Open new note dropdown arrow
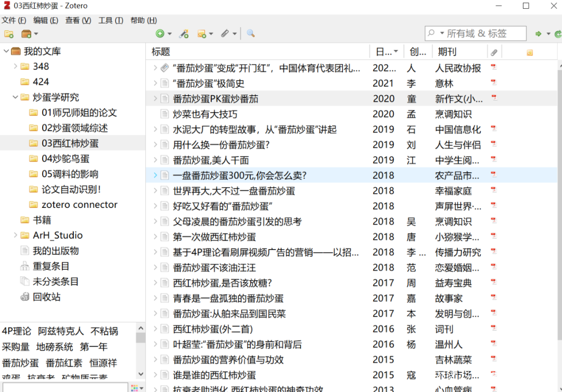This screenshot has height=392, width=562. pos(211,34)
